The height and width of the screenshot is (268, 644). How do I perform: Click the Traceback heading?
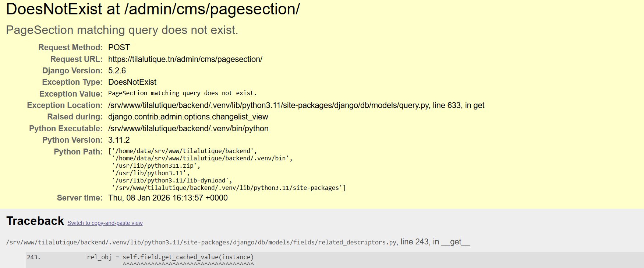35,221
